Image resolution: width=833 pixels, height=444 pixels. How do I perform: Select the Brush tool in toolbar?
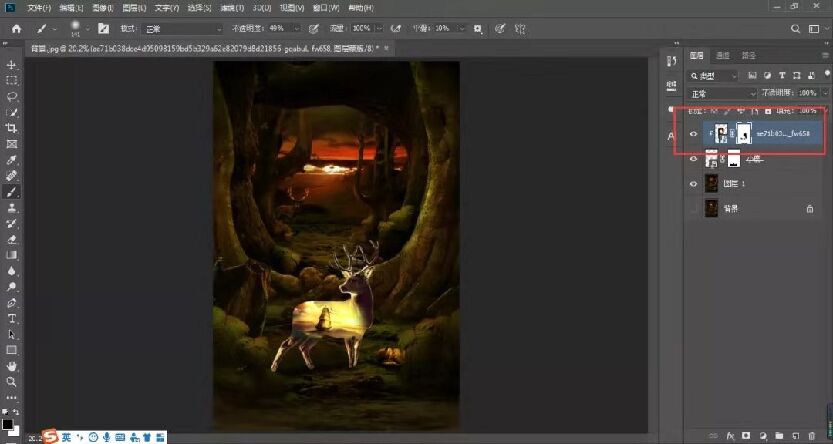(11, 192)
